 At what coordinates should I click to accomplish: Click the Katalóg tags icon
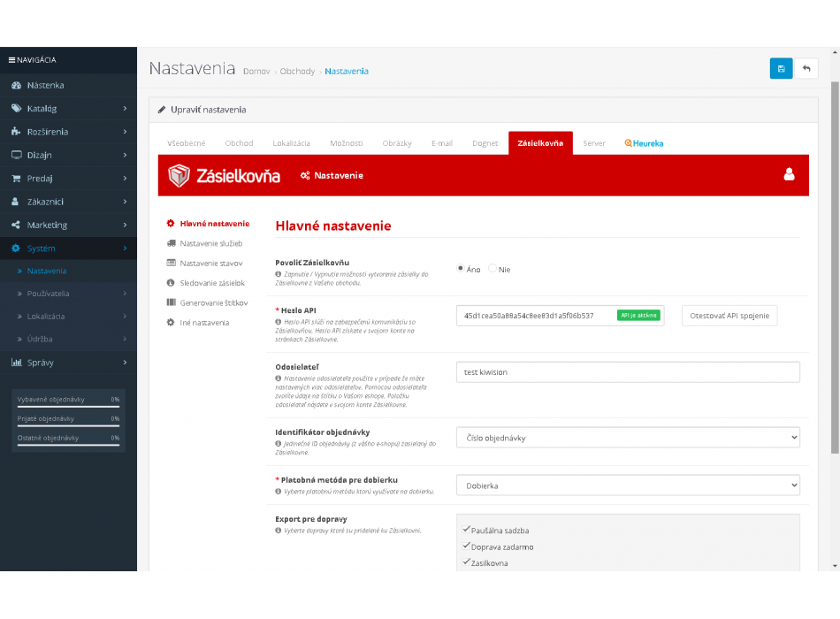pos(16,108)
